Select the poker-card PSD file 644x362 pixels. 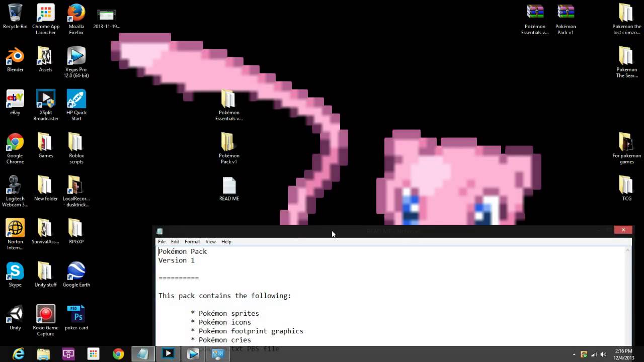pos(76,318)
